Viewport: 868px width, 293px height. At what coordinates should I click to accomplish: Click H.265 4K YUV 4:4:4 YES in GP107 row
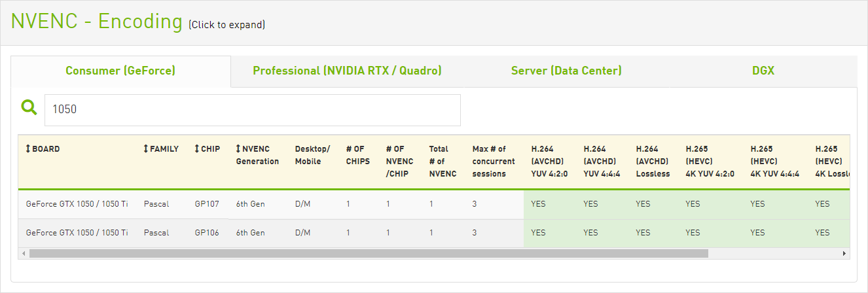[757, 204]
